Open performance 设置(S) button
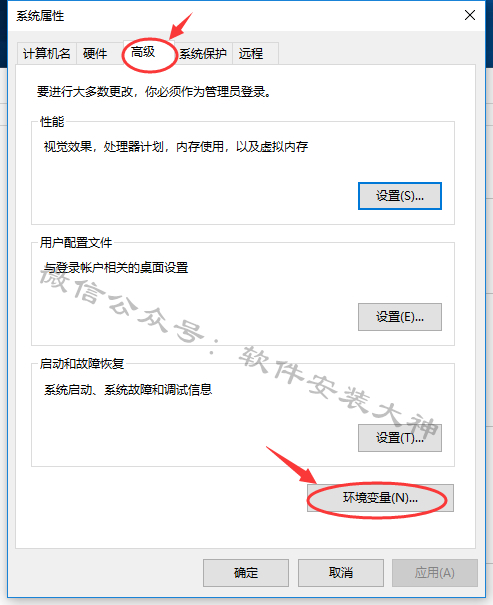493x605 pixels. coord(400,196)
